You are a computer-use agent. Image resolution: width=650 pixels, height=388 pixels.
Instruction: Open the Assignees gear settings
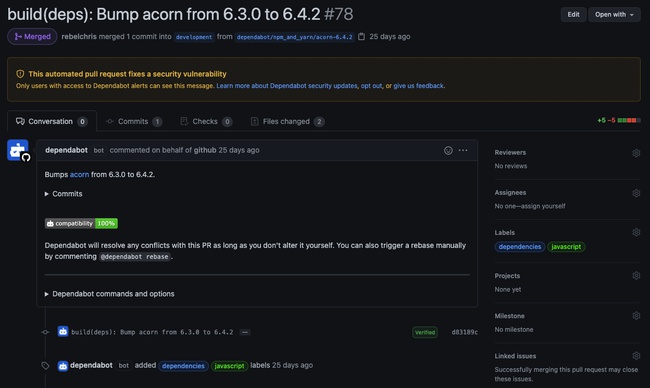[636, 193]
